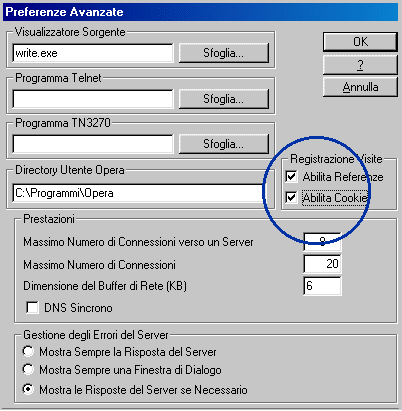
Task: Click Sfoglia beside Programma TN3270
Action: pos(224,144)
